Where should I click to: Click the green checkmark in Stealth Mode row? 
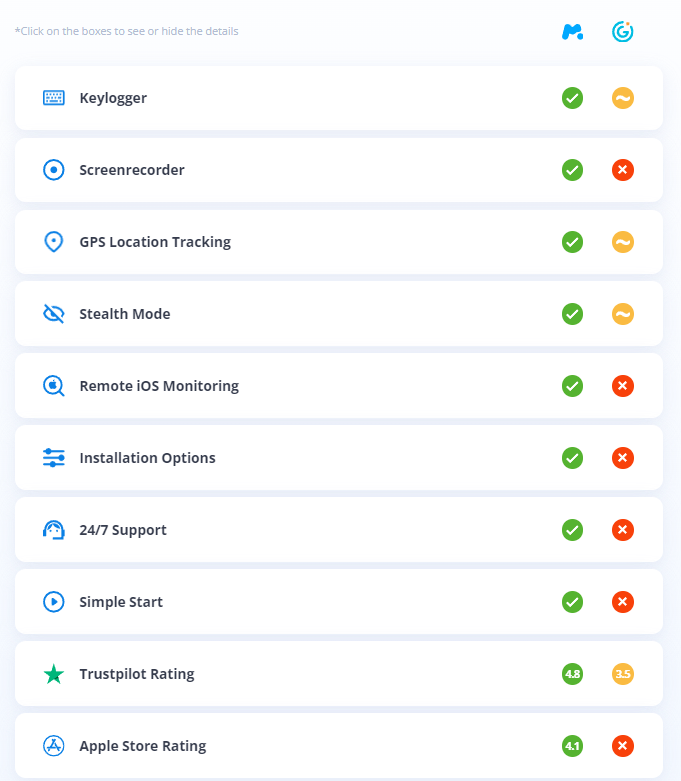tap(572, 314)
